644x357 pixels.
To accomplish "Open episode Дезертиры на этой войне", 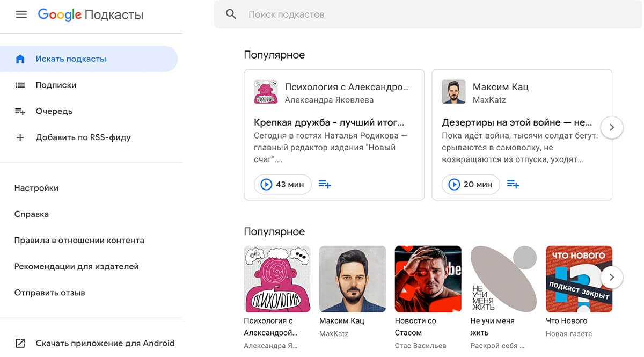I will [x=517, y=122].
